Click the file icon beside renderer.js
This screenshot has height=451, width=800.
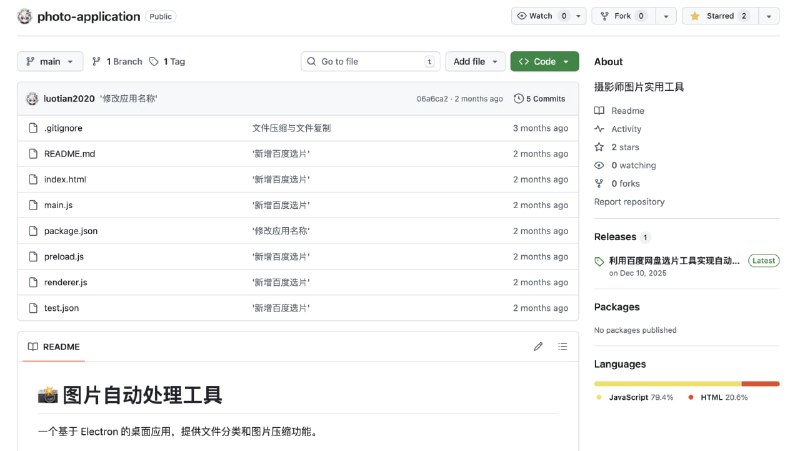(x=33, y=282)
